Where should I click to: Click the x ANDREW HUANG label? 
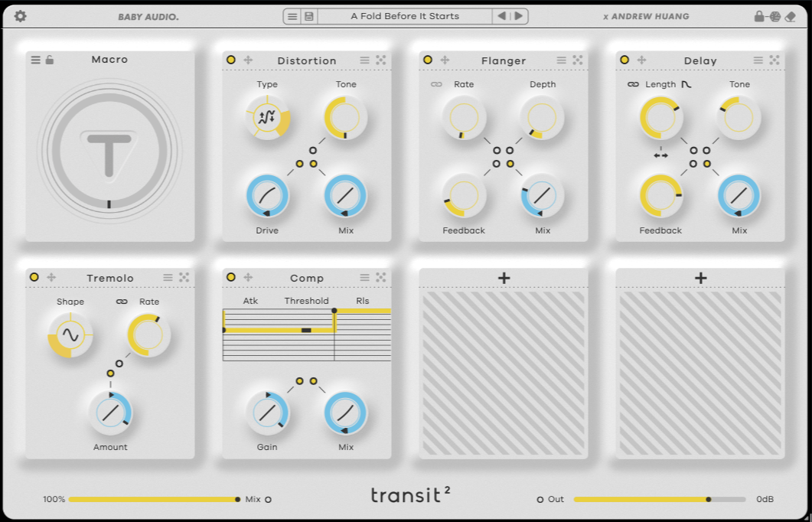coord(646,17)
